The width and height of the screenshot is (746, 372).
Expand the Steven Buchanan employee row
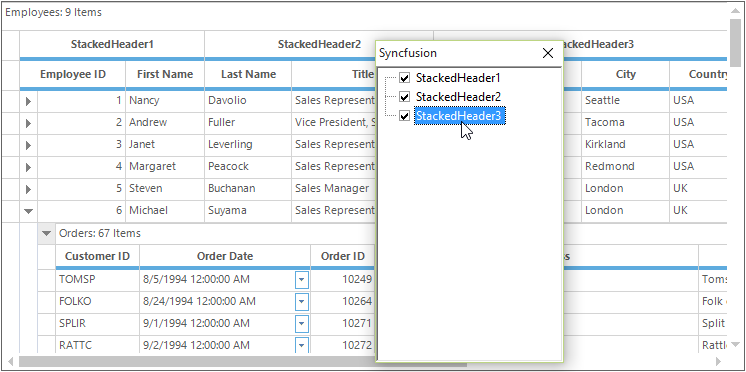click(x=29, y=189)
